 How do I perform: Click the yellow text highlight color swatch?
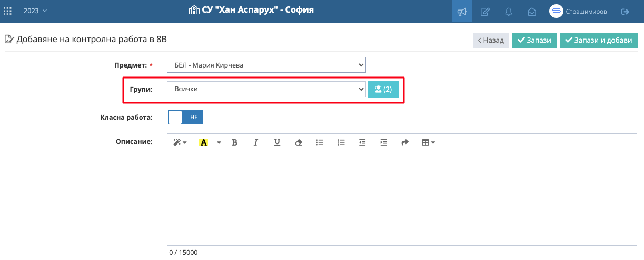[204, 142]
